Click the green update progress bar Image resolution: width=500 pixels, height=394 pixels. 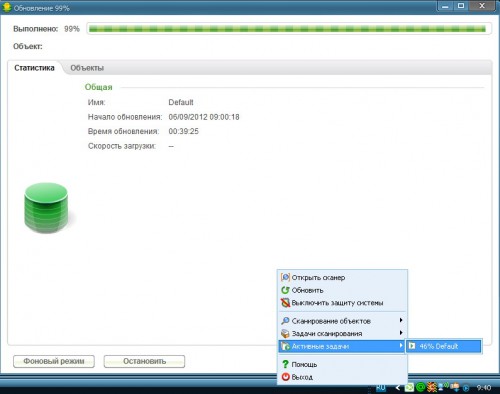[289, 29]
